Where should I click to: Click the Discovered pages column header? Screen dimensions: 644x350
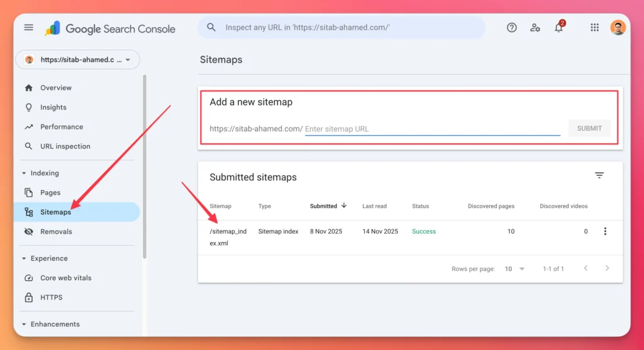[491, 206]
